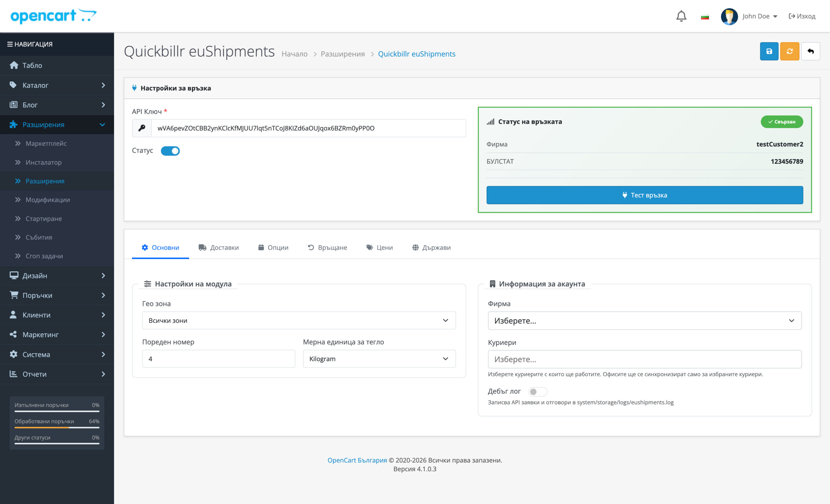
Task: Click the orange refresh icon button
Action: coord(789,51)
